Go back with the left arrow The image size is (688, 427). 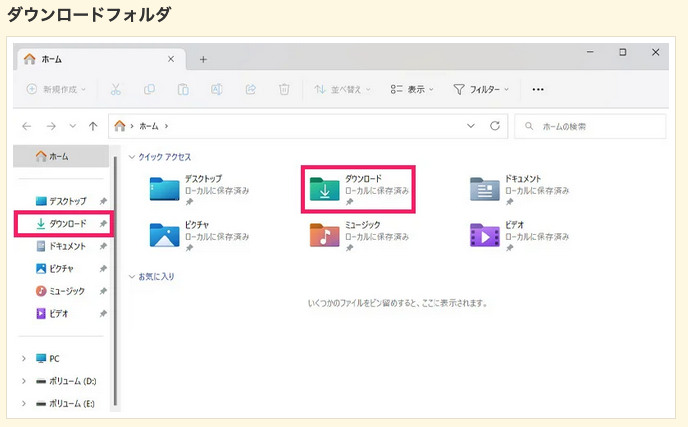[x=27, y=126]
